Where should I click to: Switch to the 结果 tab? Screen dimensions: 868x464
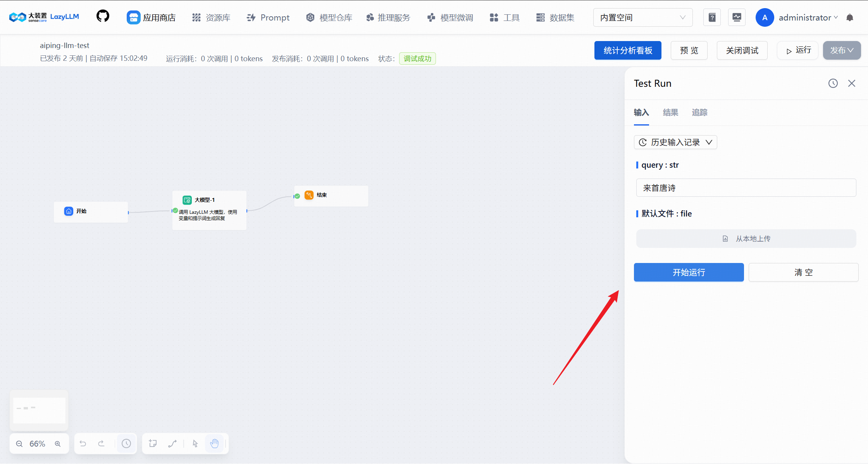(670, 112)
